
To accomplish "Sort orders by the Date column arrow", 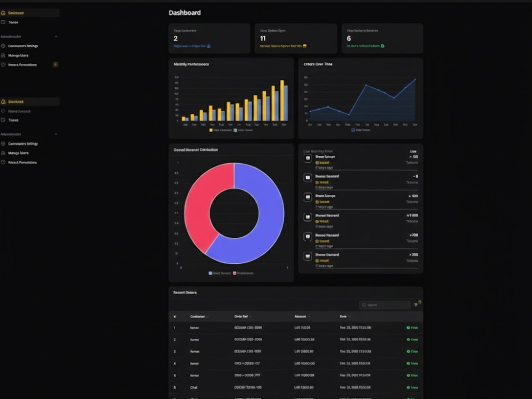I will click(x=350, y=317).
